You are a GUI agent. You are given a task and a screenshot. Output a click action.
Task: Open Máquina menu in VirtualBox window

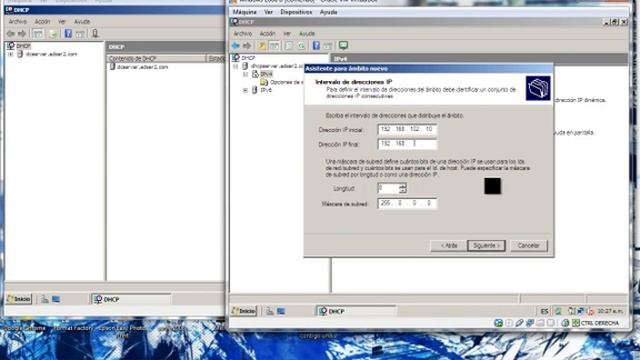(244, 12)
